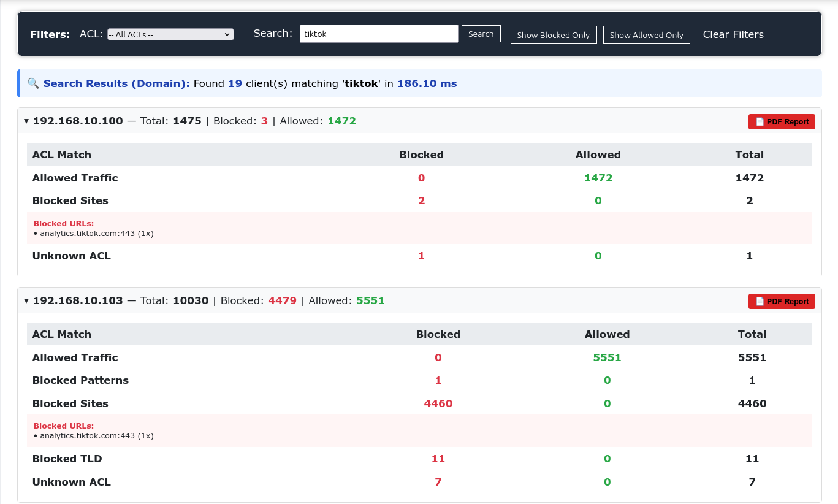This screenshot has width=838, height=504.
Task: Click the 19 clients count in results banner
Action: pos(235,83)
